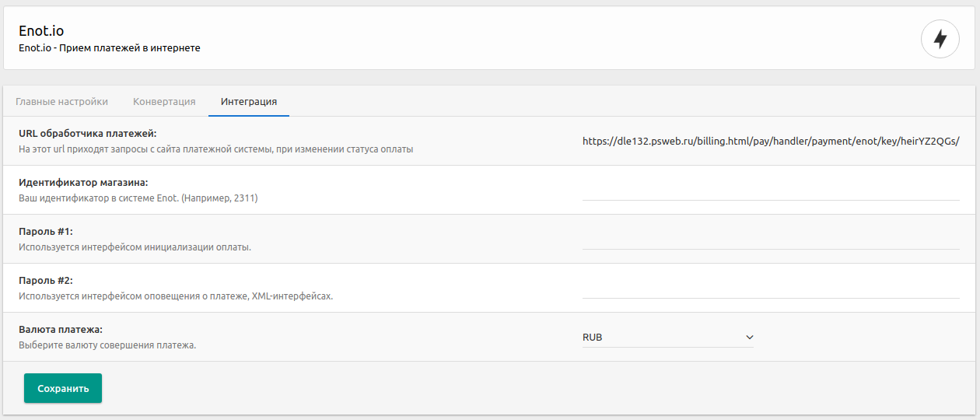This screenshot has height=420, width=980.
Task: Click the payment handler URL text
Action: [x=771, y=141]
